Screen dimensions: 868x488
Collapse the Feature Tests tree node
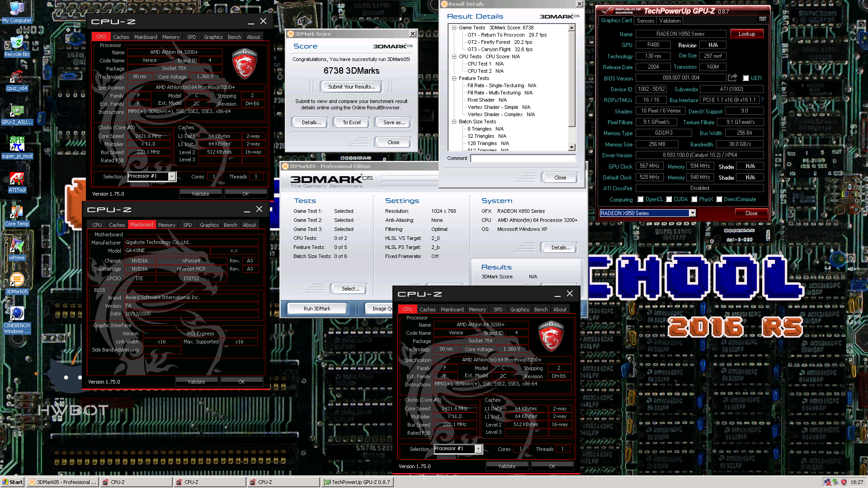point(454,78)
